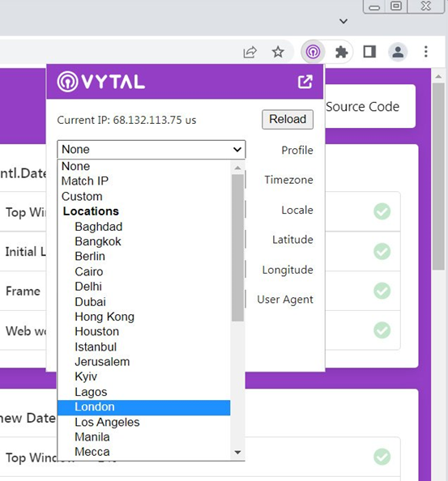Bookmark this page with the star icon

(278, 52)
